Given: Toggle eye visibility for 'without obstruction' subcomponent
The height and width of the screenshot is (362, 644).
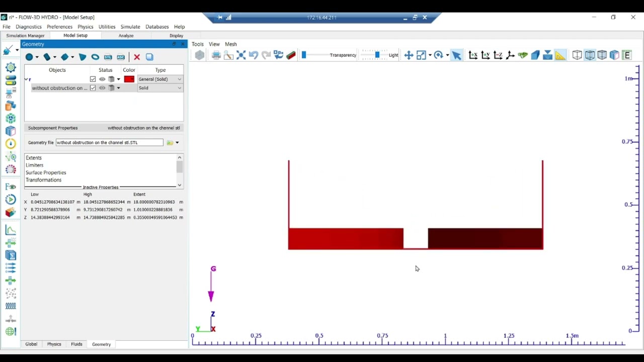Looking at the screenshot, I should click(102, 88).
